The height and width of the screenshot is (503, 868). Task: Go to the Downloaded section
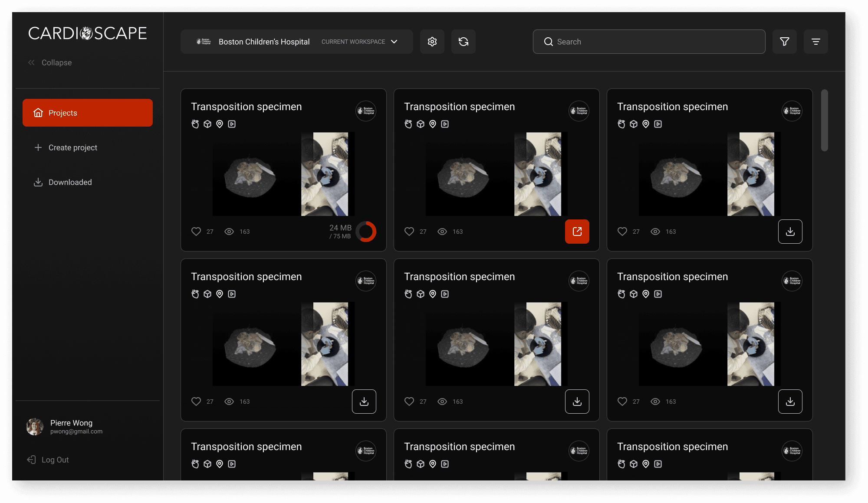70,182
